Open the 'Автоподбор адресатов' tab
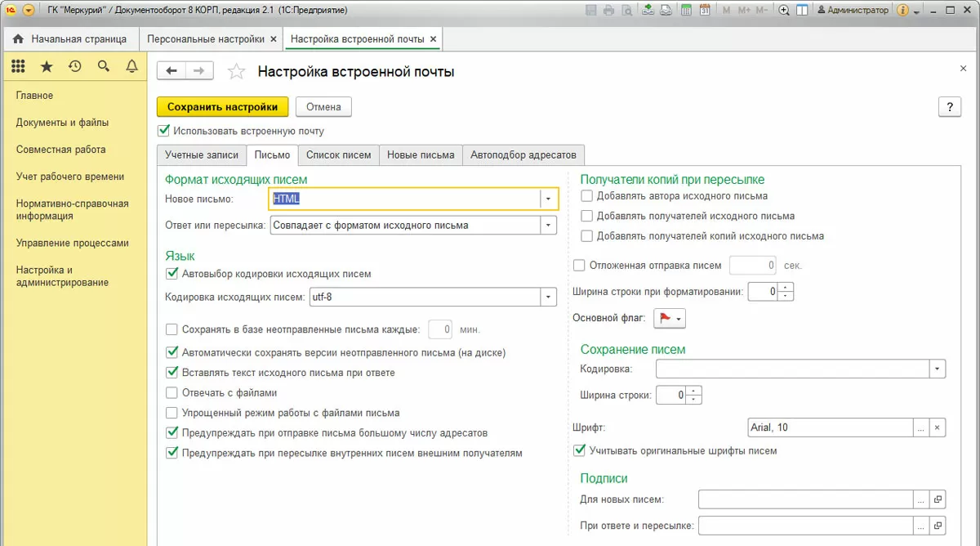The height and width of the screenshot is (546, 980). [523, 154]
